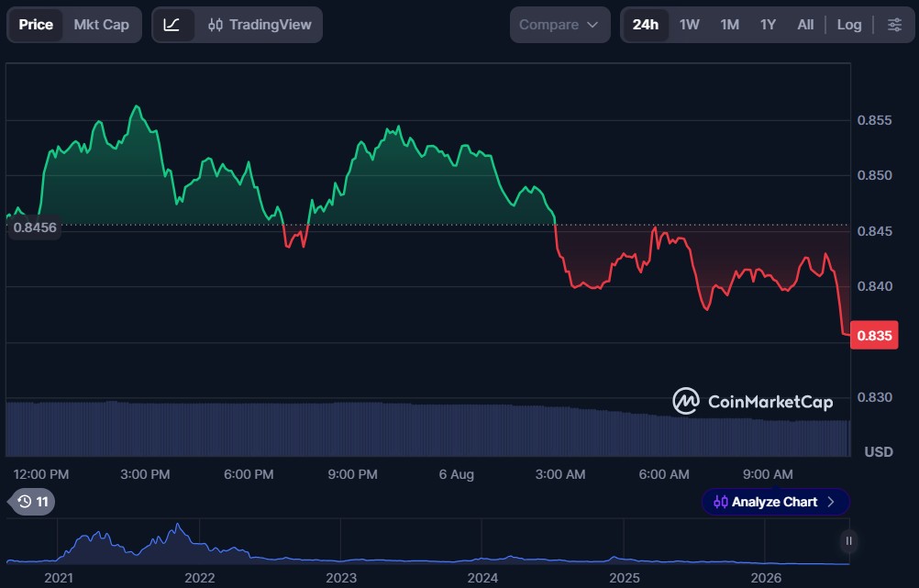
Task: Click 2025 on the overview timeline
Action: [x=625, y=578]
